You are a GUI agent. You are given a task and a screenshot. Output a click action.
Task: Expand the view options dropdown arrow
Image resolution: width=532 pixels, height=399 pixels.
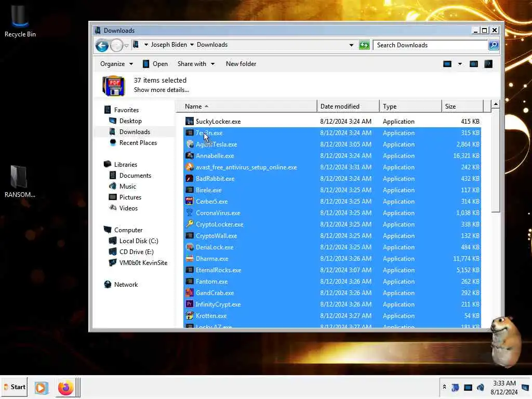tap(460, 64)
